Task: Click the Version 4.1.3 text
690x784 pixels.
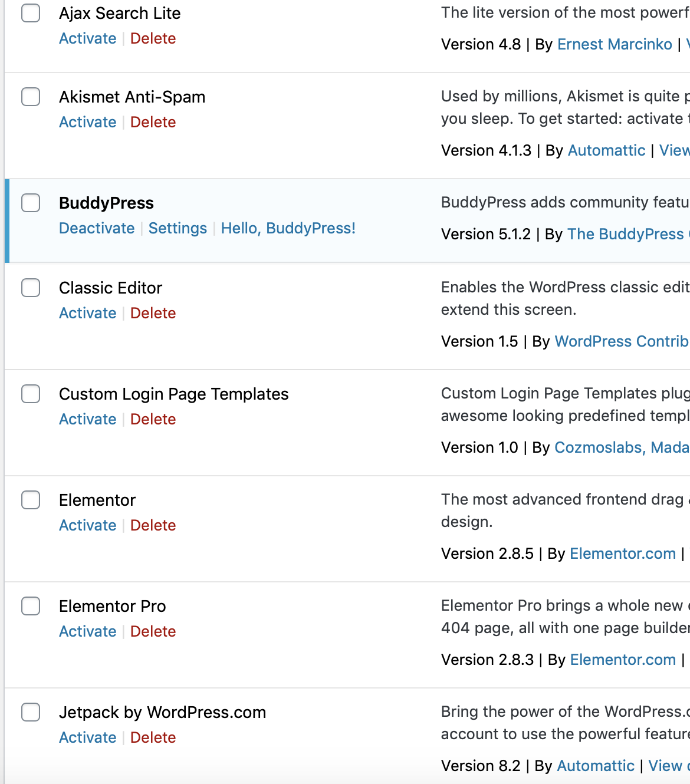Action: pos(486,150)
